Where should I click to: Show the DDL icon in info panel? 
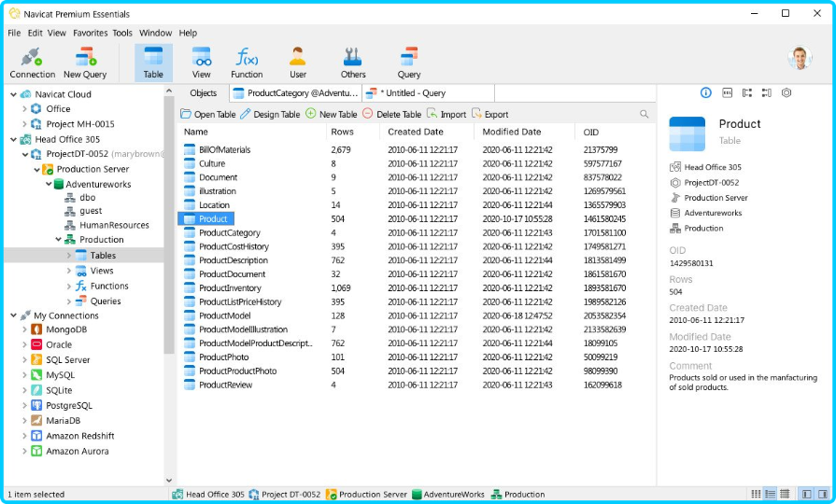pos(726,93)
